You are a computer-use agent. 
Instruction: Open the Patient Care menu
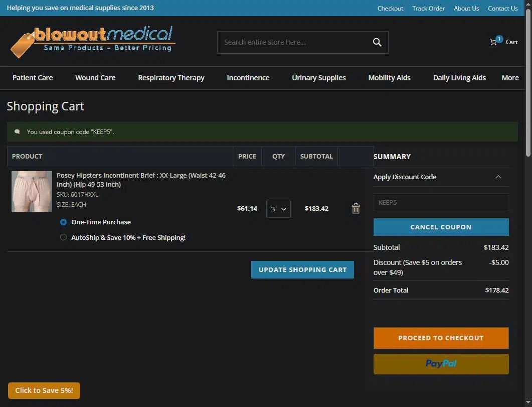click(33, 78)
